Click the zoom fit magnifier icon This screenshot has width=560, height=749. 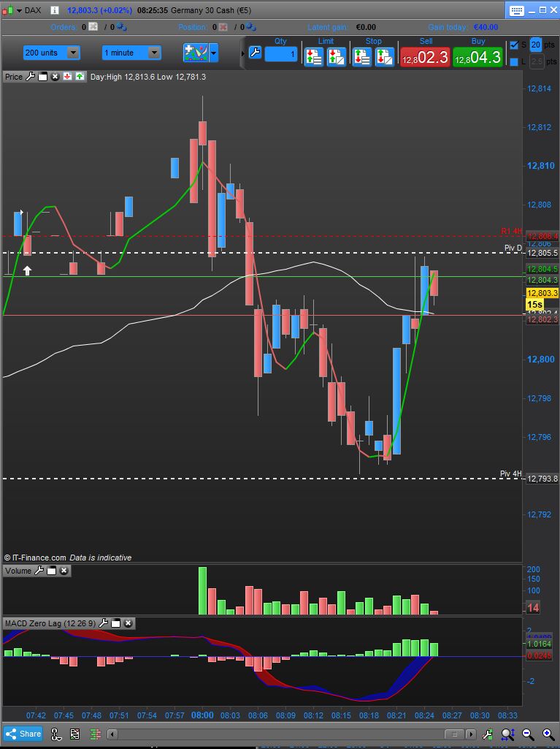(507, 734)
